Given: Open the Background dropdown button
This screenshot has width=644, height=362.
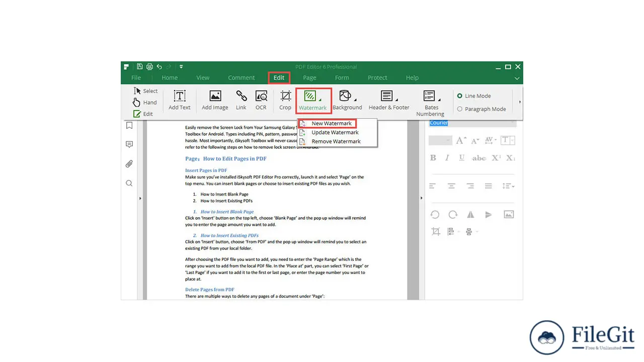Looking at the screenshot, I should (347, 100).
